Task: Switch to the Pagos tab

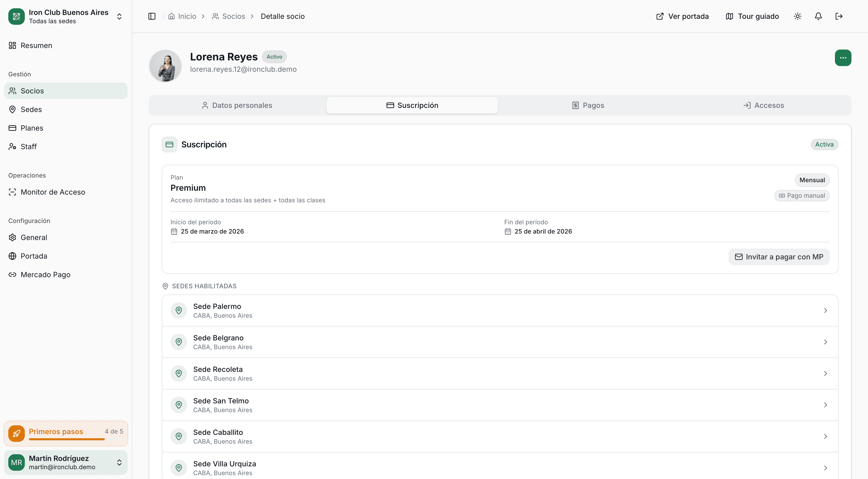Action: 588,105
